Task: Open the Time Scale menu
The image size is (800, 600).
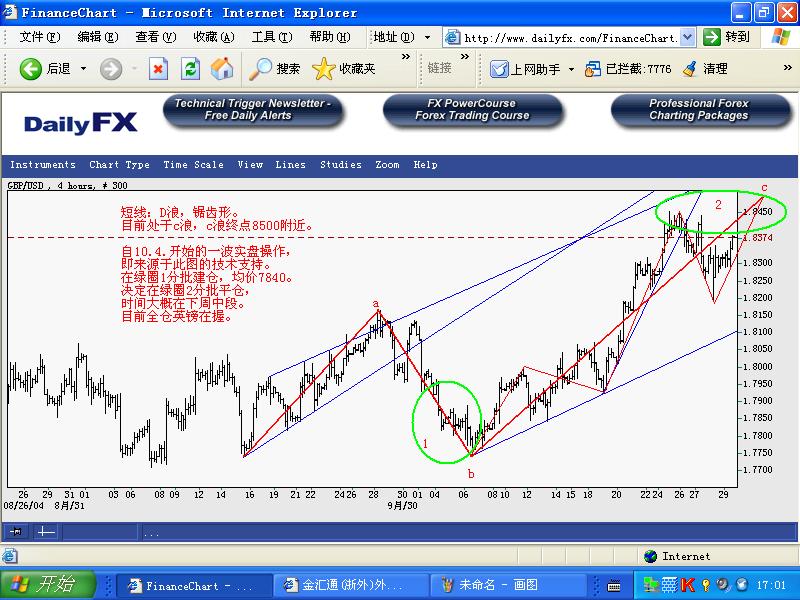Action: point(193,165)
